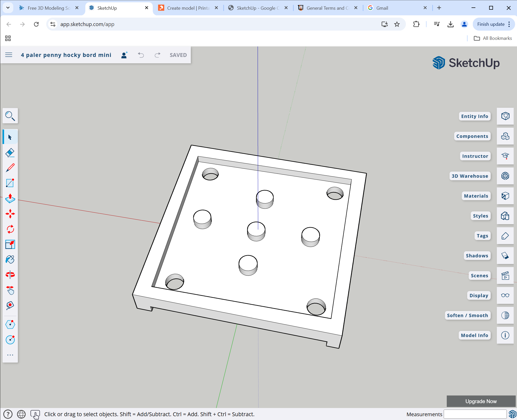Viewport: 517px width, 420px height.
Task: Open the Display panel glasses icon
Action: tap(505, 295)
